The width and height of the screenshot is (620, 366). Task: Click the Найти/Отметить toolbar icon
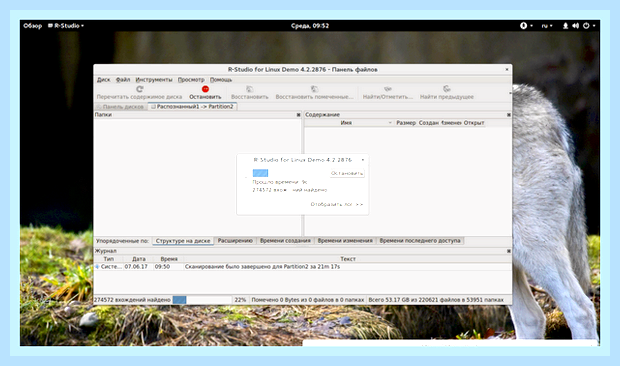tap(388, 89)
